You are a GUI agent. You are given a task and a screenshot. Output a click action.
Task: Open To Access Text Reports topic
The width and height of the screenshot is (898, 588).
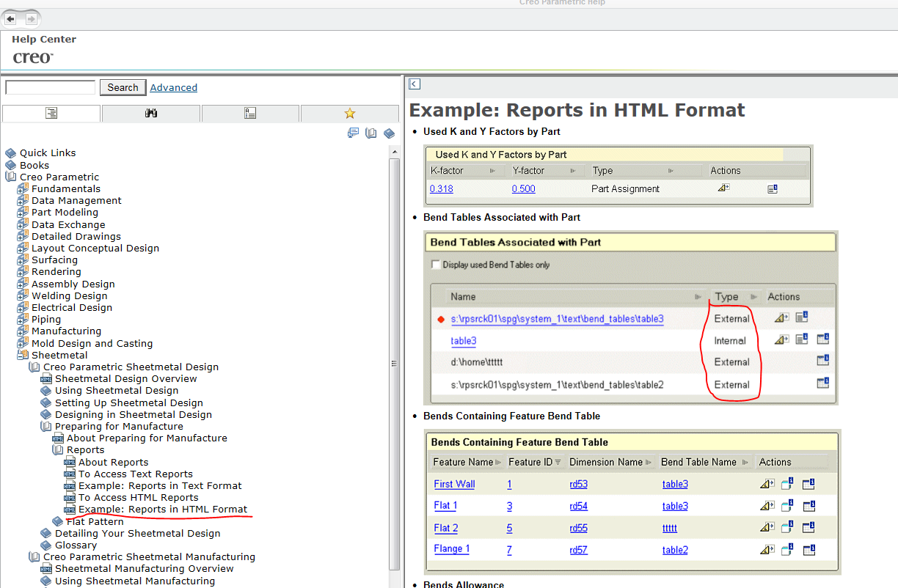[136, 474]
